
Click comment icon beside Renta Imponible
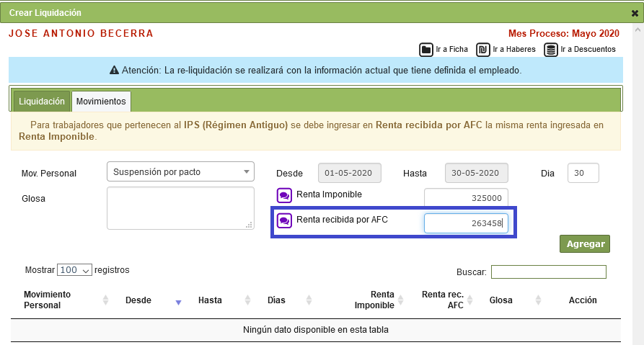[284, 195]
